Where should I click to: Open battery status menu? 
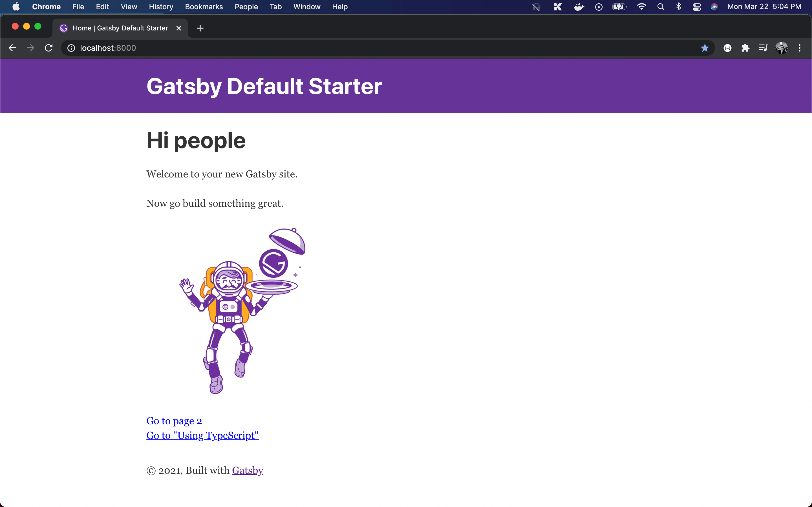point(619,7)
